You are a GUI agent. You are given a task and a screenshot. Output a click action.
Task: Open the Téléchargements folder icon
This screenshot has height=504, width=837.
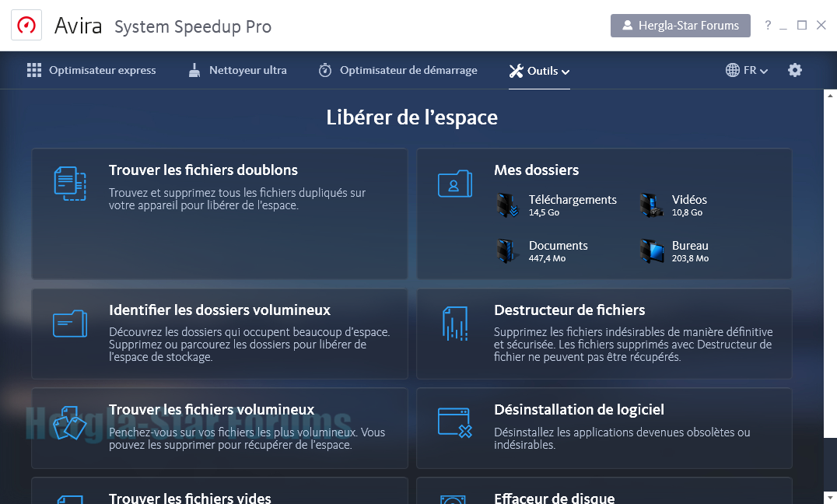pyautogui.click(x=508, y=205)
